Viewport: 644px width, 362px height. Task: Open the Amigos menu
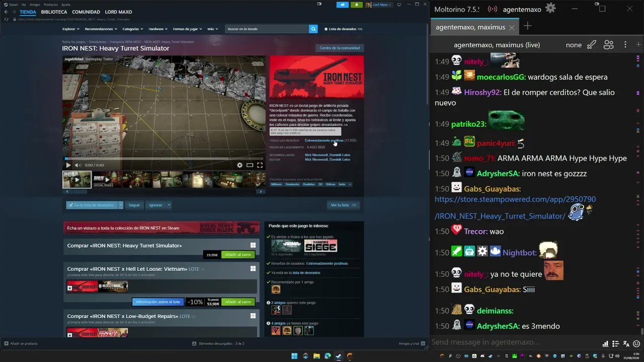pyautogui.click(x=35, y=5)
